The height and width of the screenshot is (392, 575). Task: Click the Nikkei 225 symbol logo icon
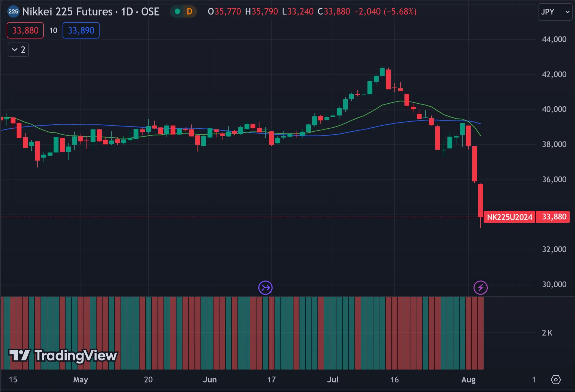pyautogui.click(x=13, y=12)
